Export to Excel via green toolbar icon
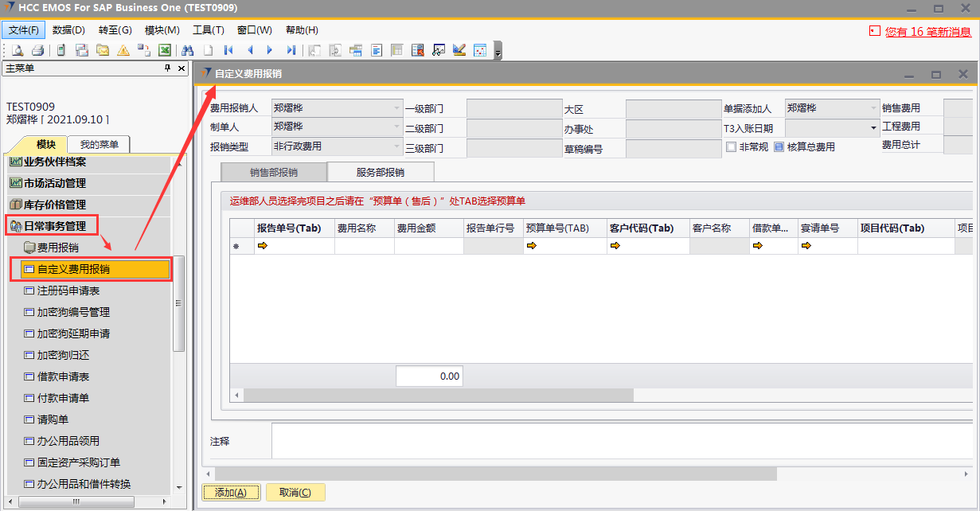This screenshot has height=511, width=980. 165,50
